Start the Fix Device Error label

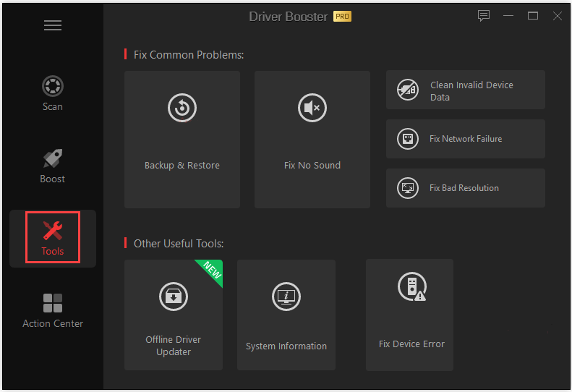(x=411, y=344)
